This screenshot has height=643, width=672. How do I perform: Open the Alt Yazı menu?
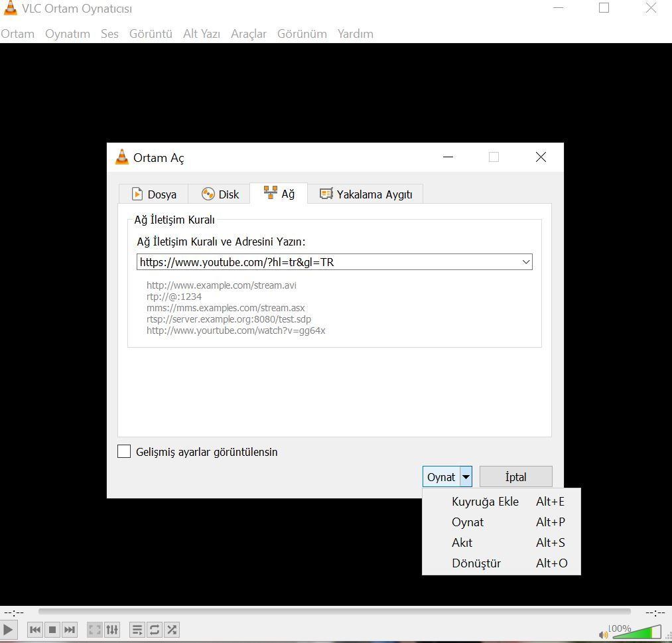click(x=202, y=33)
